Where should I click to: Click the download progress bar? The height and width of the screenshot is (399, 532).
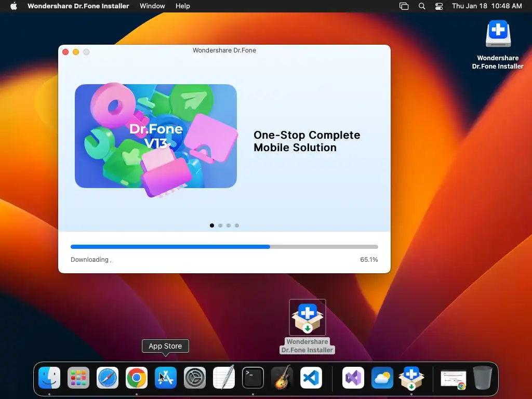[224, 247]
